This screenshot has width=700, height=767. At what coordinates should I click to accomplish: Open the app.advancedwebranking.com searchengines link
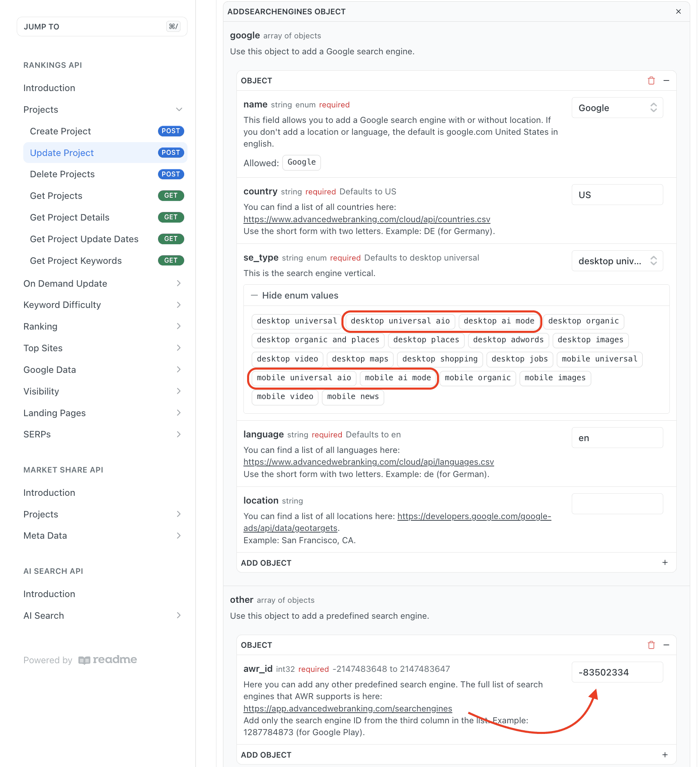pyautogui.click(x=348, y=709)
